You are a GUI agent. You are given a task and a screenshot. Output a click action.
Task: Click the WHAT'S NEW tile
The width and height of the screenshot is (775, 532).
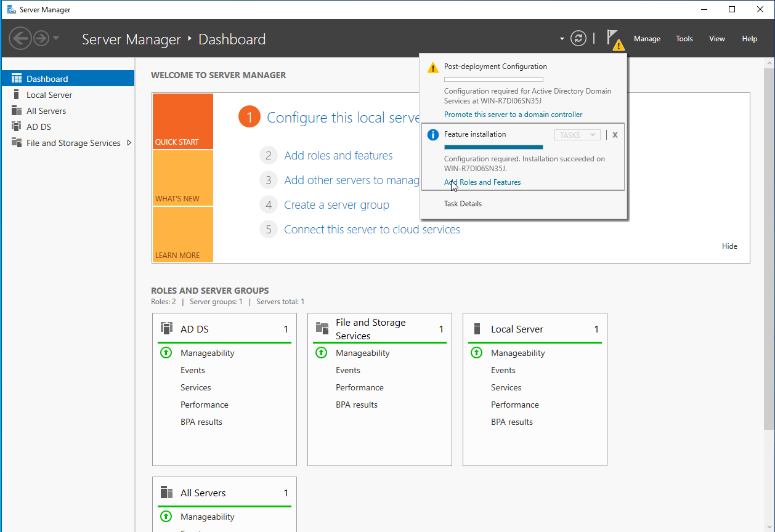pos(183,178)
